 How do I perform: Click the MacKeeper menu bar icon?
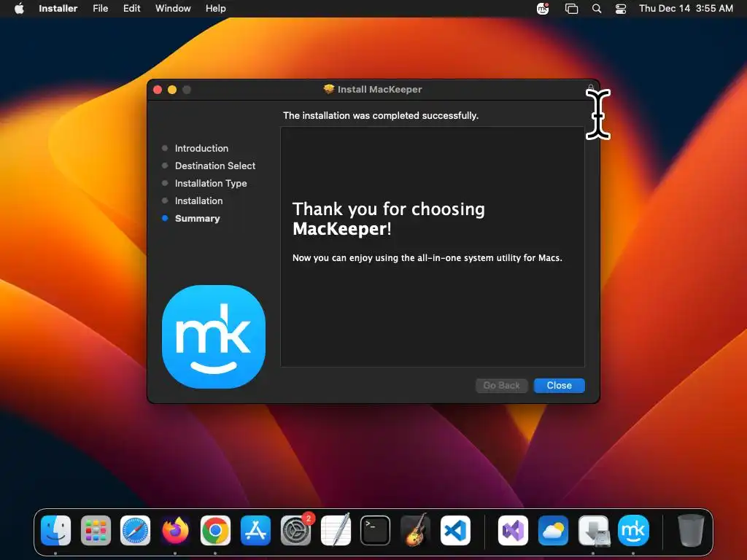[543, 8]
